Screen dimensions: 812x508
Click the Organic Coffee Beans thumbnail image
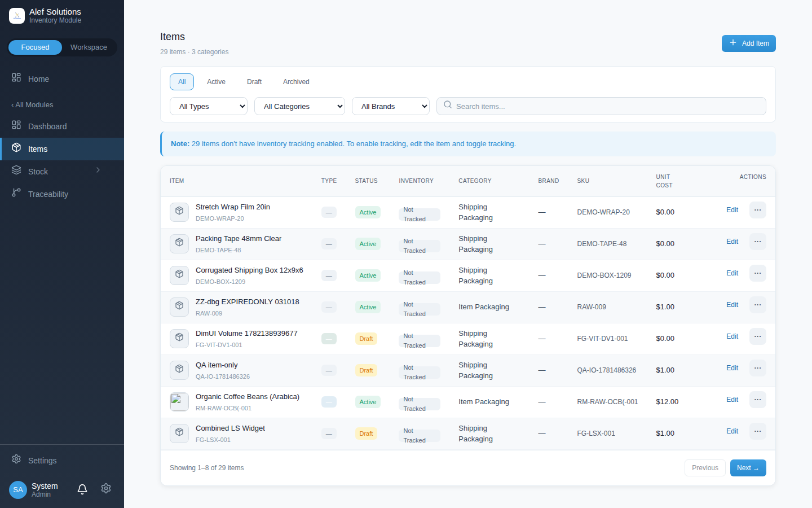pos(179,402)
